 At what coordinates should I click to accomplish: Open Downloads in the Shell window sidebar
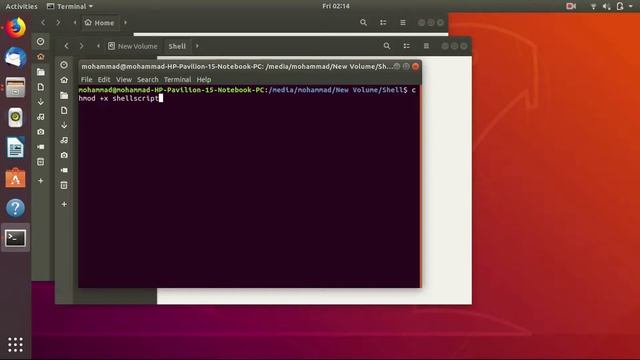[64, 125]
